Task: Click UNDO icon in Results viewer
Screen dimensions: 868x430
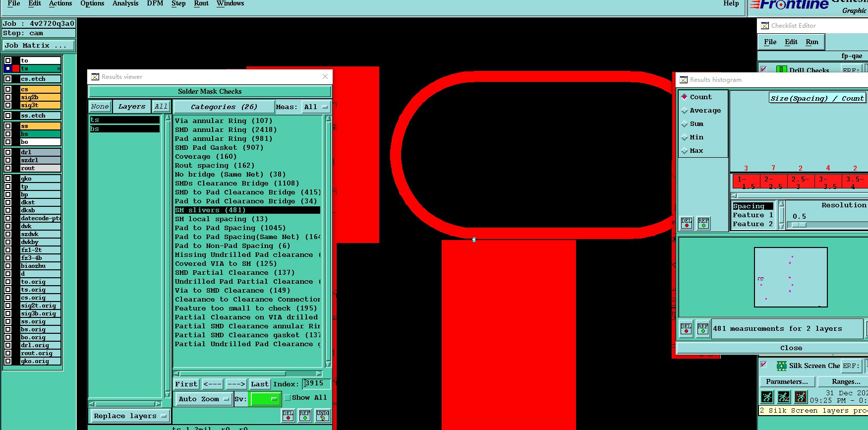Action: click(323, 416)
